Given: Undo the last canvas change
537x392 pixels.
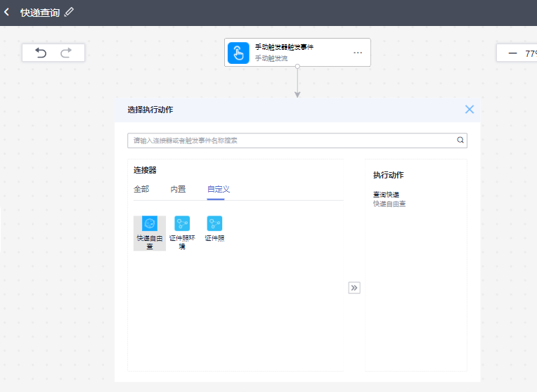Looking at the screenshot, I should click(x=41, y=53).
